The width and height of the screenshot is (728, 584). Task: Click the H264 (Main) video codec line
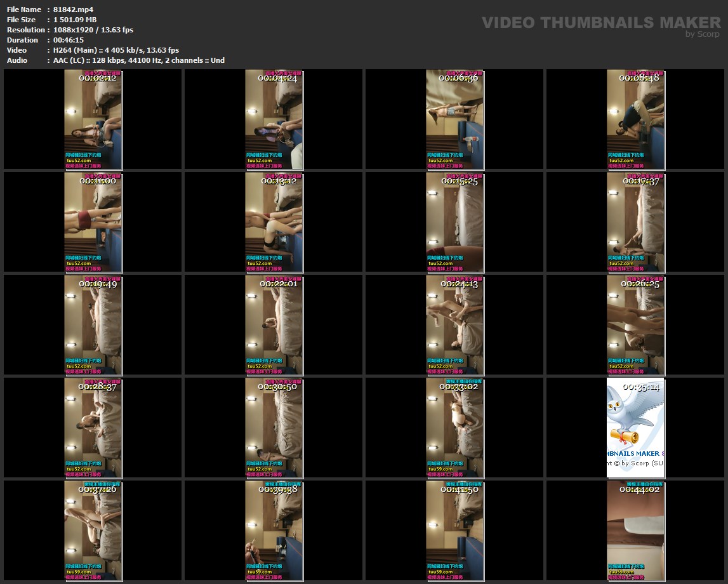(x=116, y=50)
